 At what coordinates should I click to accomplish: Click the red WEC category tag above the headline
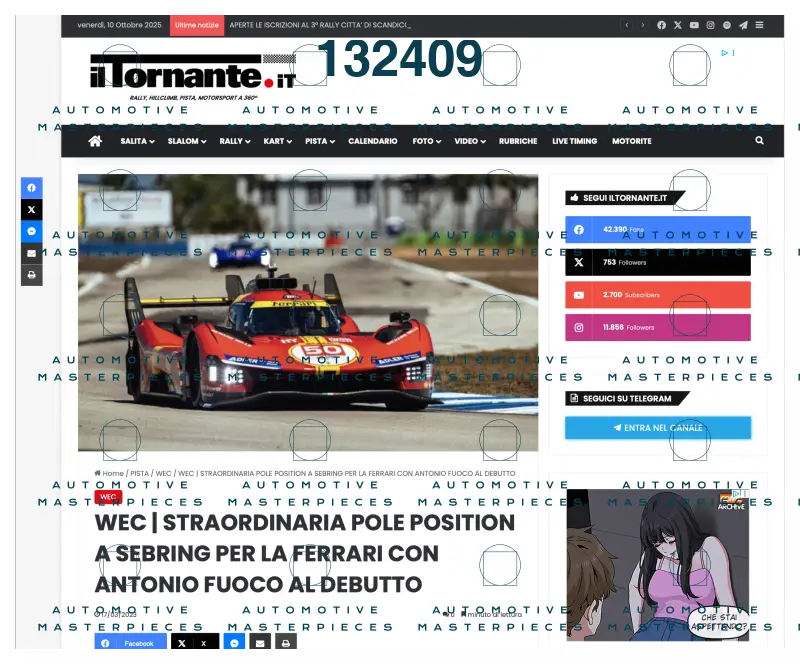[106, 496]
